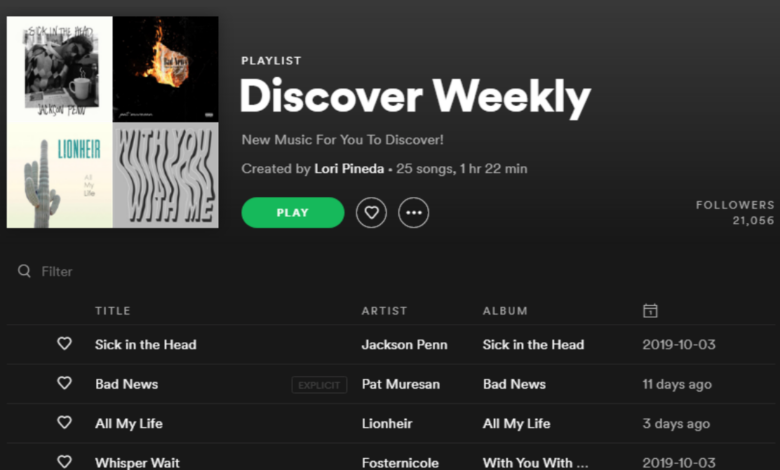Save All My Life to liked songs
This screenshot has width=780, height=470.
tap(64, 422)
